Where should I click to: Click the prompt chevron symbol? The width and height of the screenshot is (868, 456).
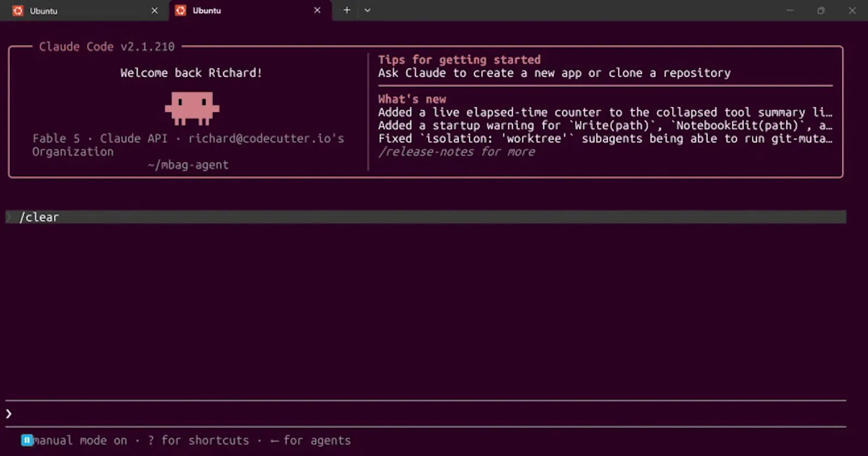pos(9,414)
